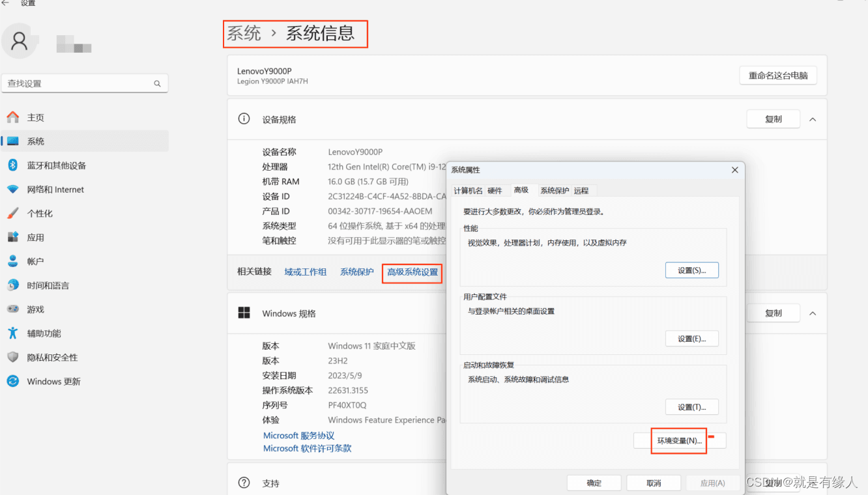This screenshot has width=868, height=495.
Task: Click the back arrow in Settings
Action: tap(6, 3)
